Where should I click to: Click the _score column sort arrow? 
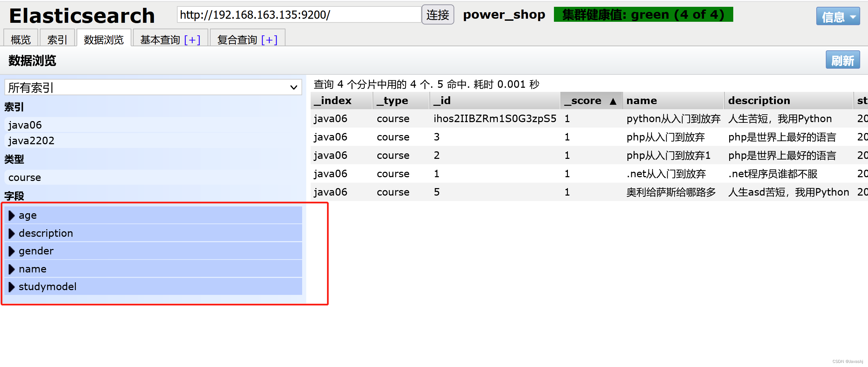pos(613,101)
